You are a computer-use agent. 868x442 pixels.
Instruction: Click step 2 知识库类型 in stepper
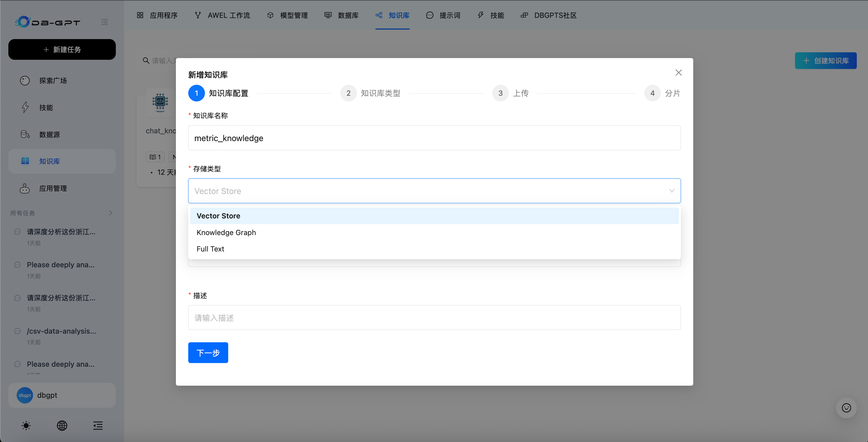click(370, 93)
